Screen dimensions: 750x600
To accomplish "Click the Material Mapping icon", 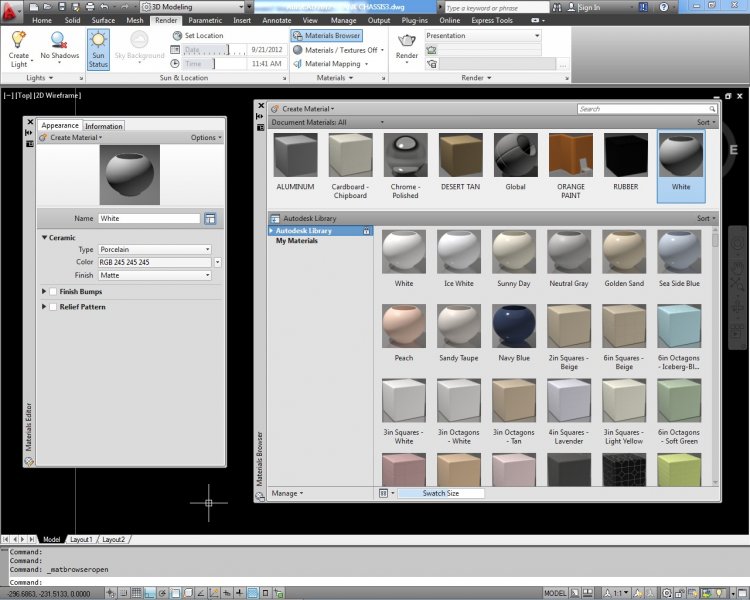I will click(x=298, y=64).
